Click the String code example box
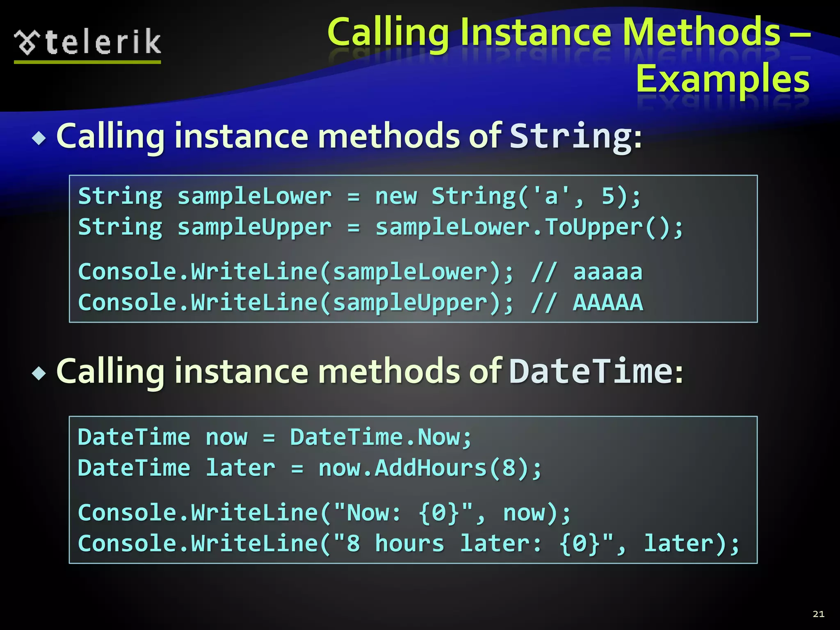 pos(413,249)
